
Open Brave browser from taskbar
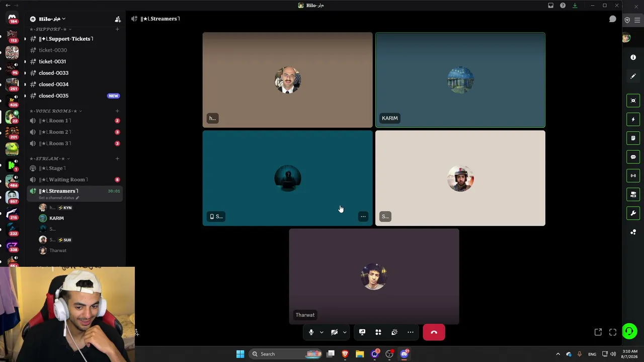tap(345, 354)
